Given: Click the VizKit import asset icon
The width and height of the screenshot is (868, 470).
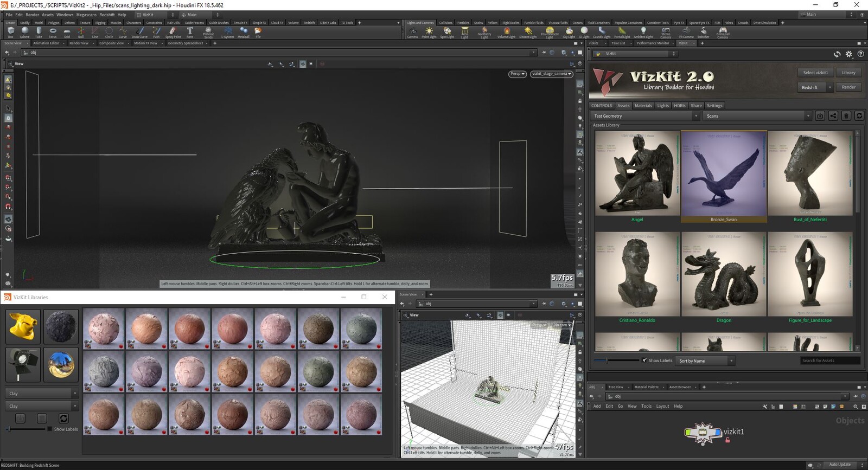Looking at the screenshot, I should [820, 116].
